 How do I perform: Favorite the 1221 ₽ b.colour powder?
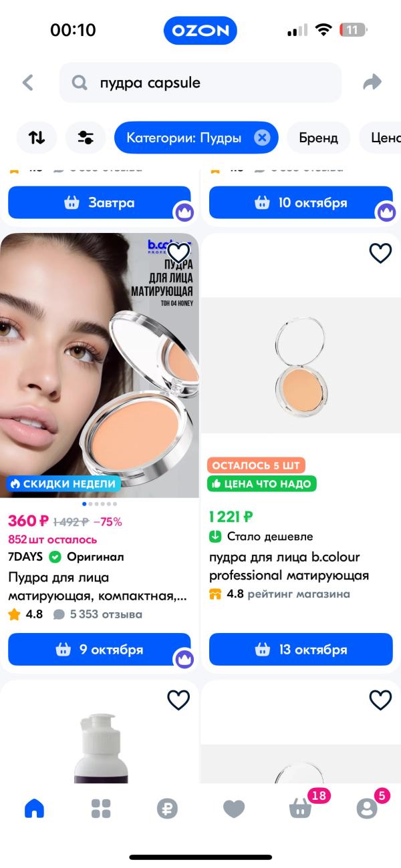(x=380, y=254)
